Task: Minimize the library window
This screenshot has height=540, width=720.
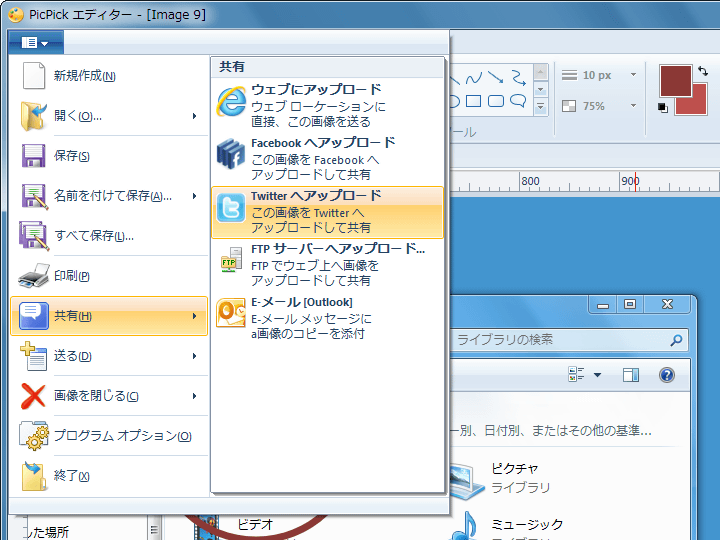Action: click(603, 304)
